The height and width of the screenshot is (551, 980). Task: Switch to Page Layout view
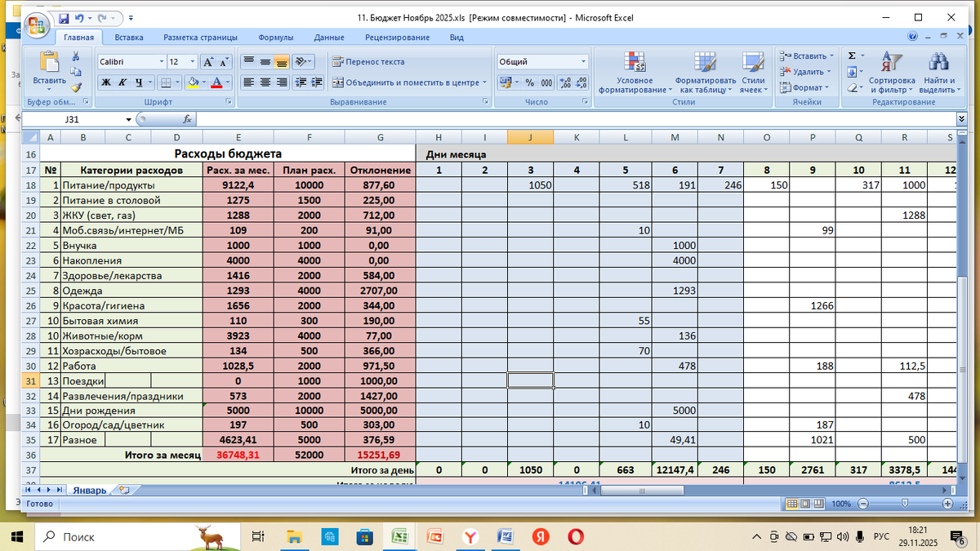click(x=806, y=504)
